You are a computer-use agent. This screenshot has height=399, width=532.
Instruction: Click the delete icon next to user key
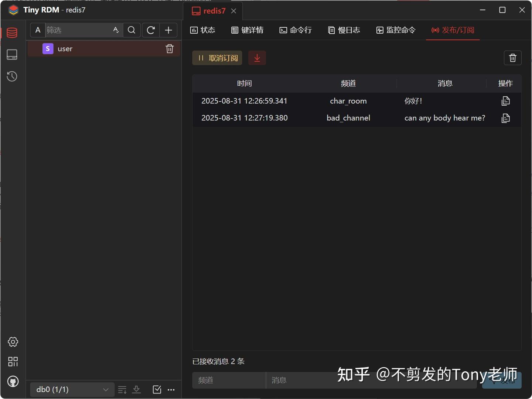coord(170,48)
